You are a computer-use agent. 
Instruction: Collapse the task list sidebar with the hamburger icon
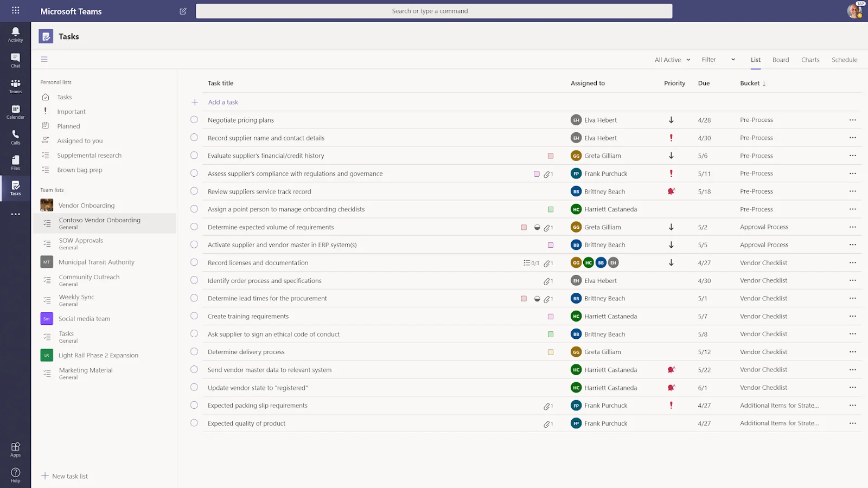pos(44,59)
